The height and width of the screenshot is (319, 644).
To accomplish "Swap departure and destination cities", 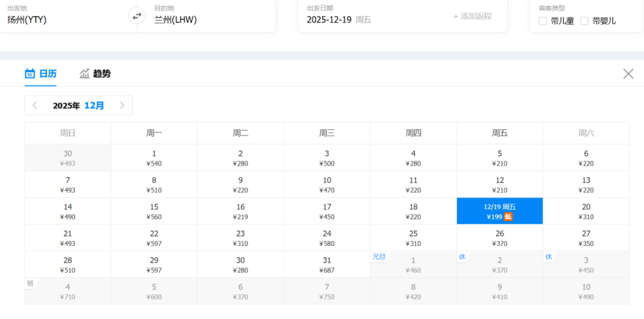I will [x=137, y=16].
